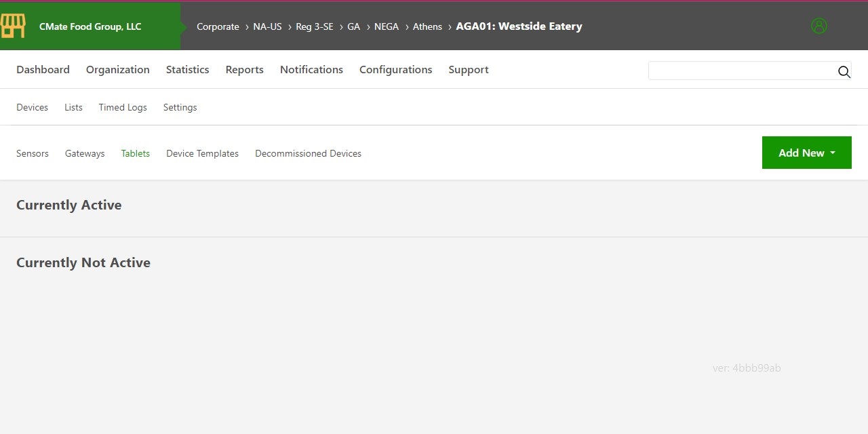868x434 pixels.
Task: Open the Athens breadcrumb link
Action: pos(427,26)
